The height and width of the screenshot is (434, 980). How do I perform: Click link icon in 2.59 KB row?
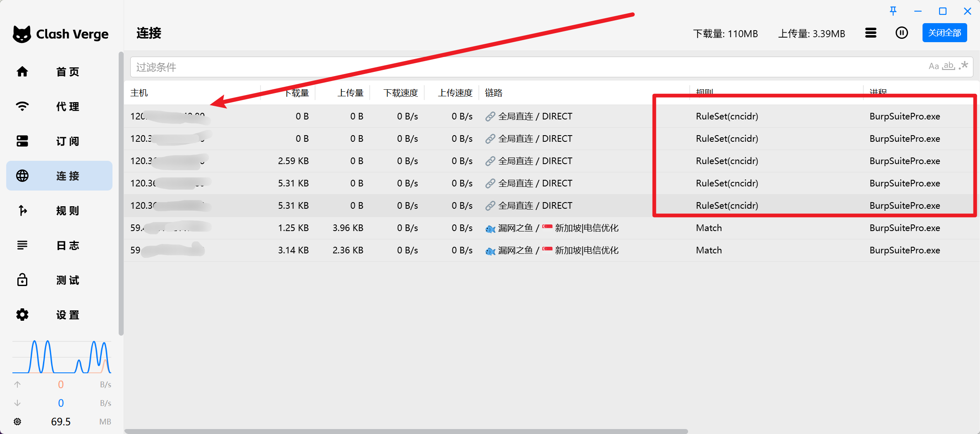click(x=490, y=161)
